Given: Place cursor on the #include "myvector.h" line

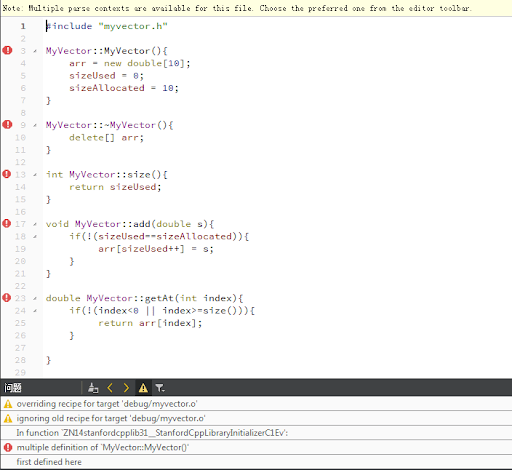Looking at the screenshot, I should [107, 26].
